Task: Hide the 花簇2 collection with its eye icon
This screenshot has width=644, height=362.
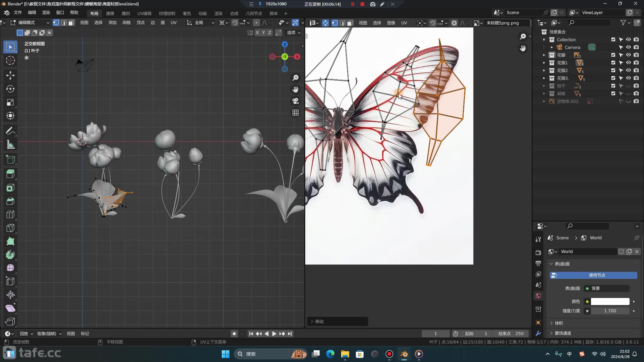Action: click(628, 70)
